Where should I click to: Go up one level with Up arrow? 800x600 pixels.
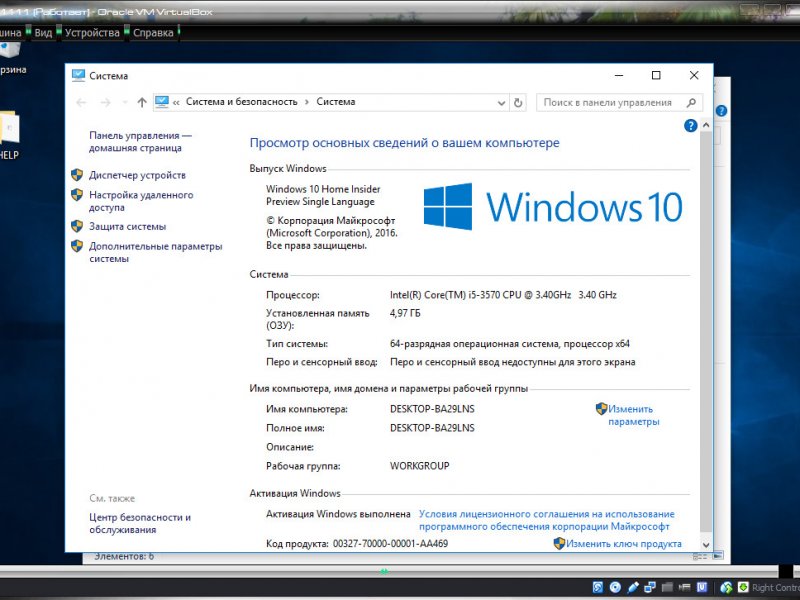point(142,103)
